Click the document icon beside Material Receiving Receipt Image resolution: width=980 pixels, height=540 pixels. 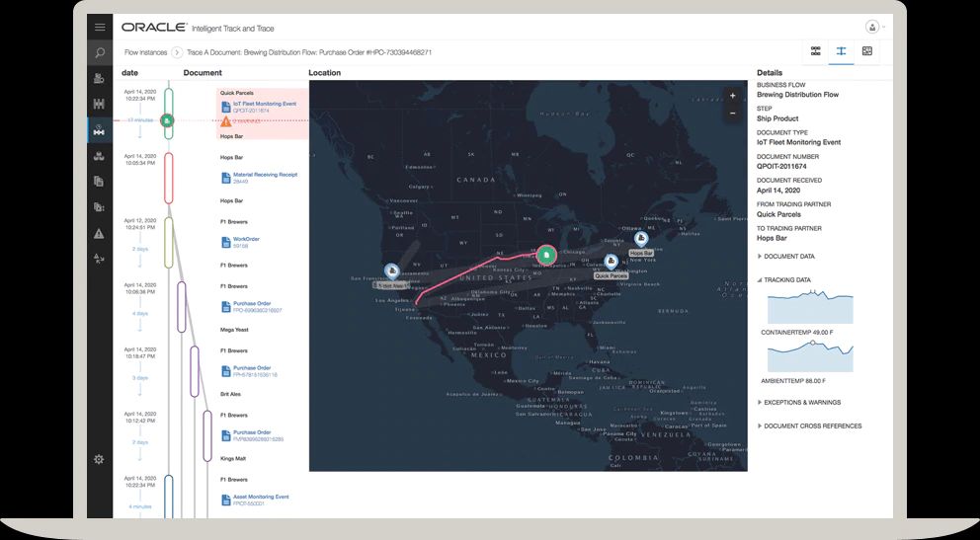coord(225,178)
